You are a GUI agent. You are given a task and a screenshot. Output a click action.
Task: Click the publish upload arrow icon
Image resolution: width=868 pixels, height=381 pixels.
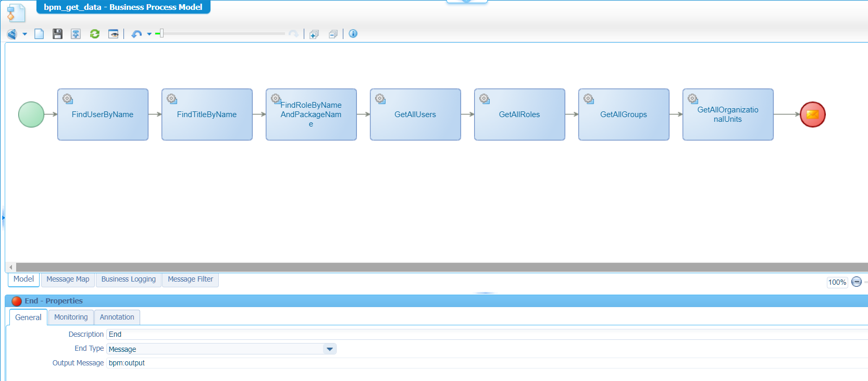(76, 34)
